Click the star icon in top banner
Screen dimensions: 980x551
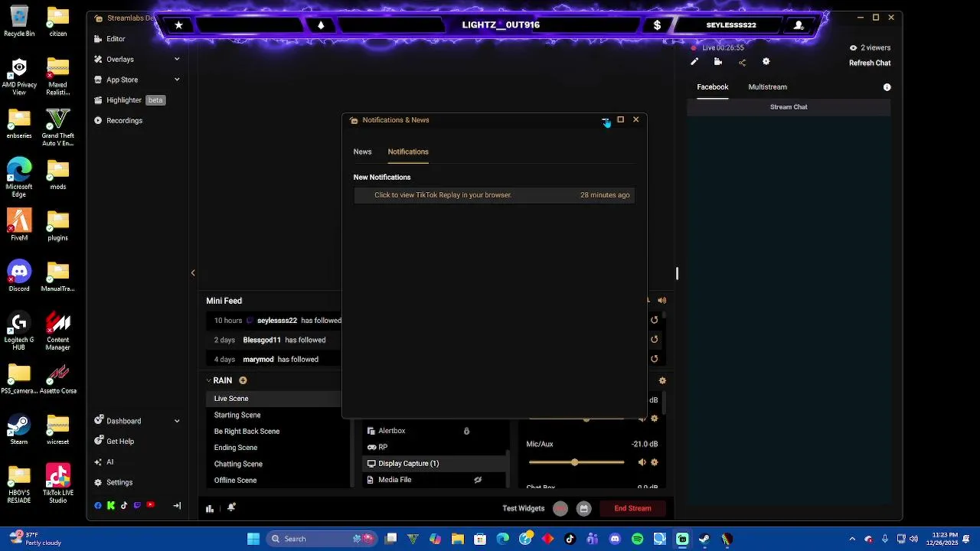[x=178, y=25]
